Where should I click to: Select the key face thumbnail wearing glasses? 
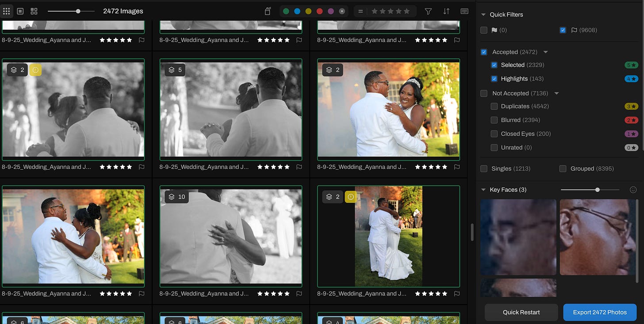pos(598,237)
